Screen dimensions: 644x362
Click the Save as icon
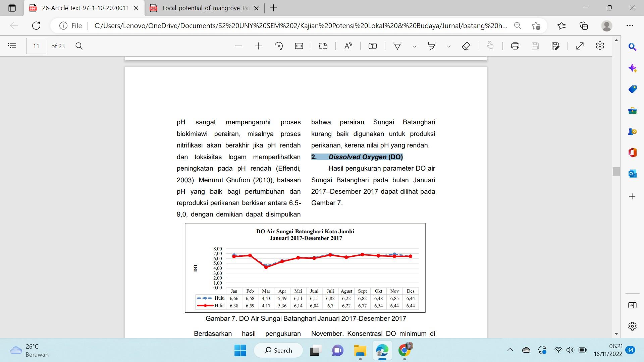click(x=555, y=46)
